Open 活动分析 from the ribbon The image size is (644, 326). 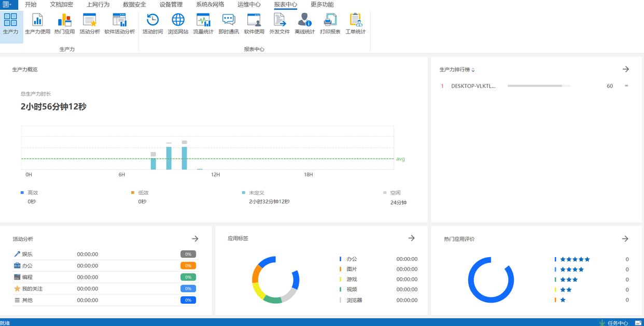[x=90, y=24]
